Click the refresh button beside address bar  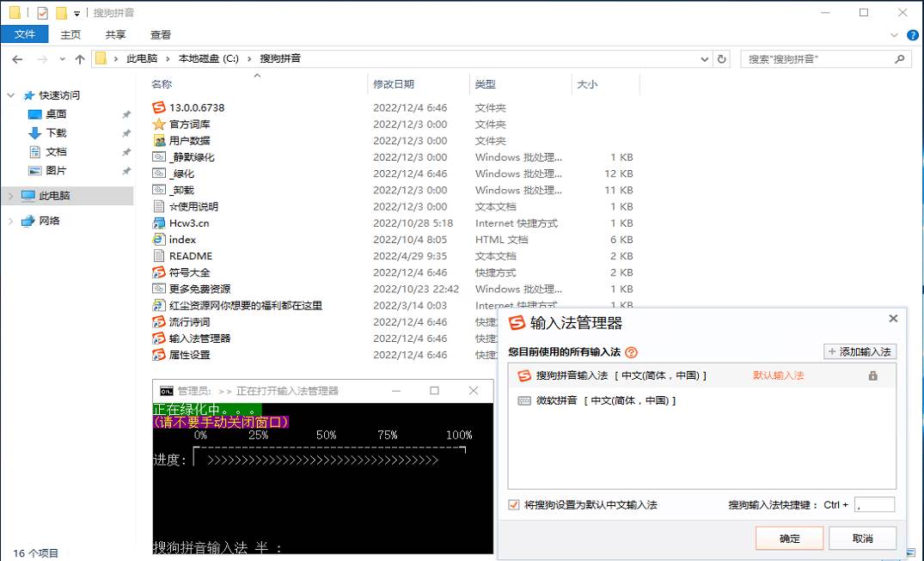click(721, 59)
